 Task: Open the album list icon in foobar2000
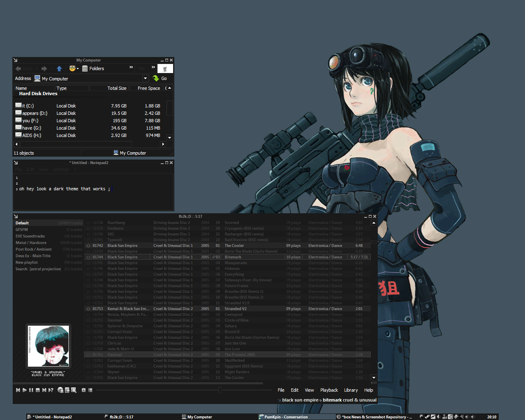61,390
